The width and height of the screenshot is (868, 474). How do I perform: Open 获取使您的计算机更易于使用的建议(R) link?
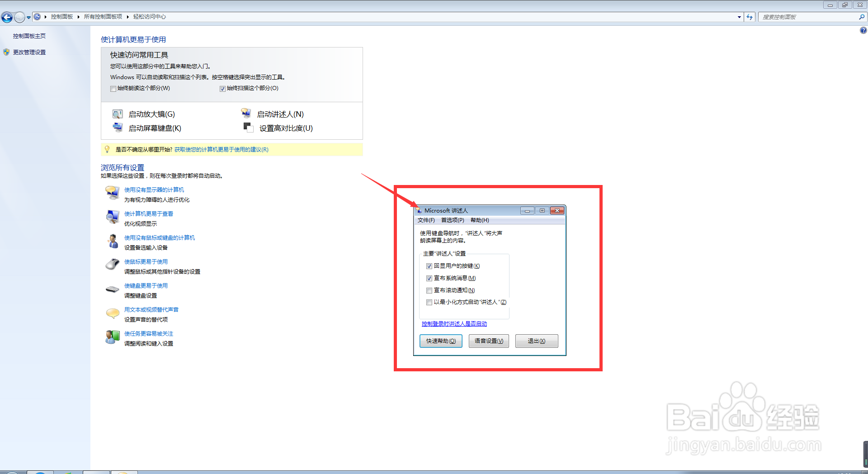tap(222, 149)
